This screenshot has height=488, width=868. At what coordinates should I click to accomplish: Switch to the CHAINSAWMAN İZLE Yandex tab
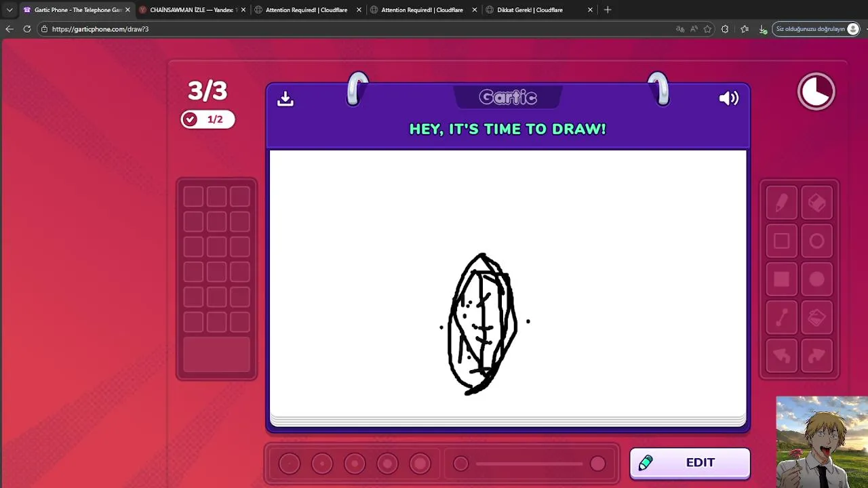[192, 9]
